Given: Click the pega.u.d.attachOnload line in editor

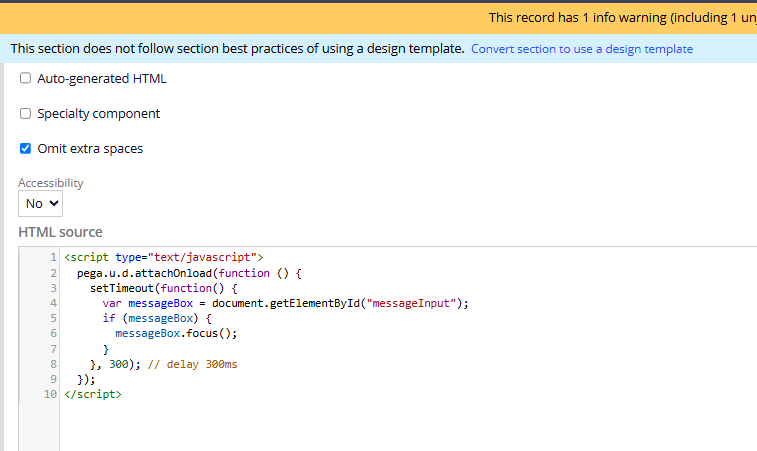Looking at the screenshot, I should [189, 273].
